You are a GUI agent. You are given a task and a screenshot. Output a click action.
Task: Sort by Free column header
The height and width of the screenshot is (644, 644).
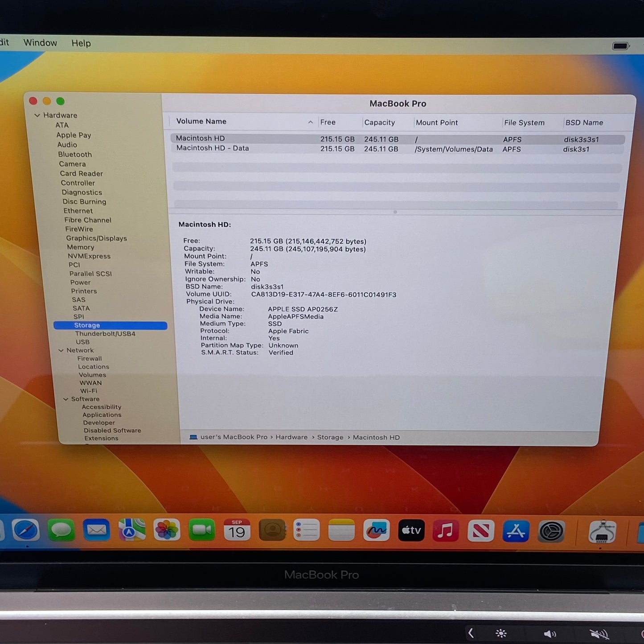[x=328, y=122]
